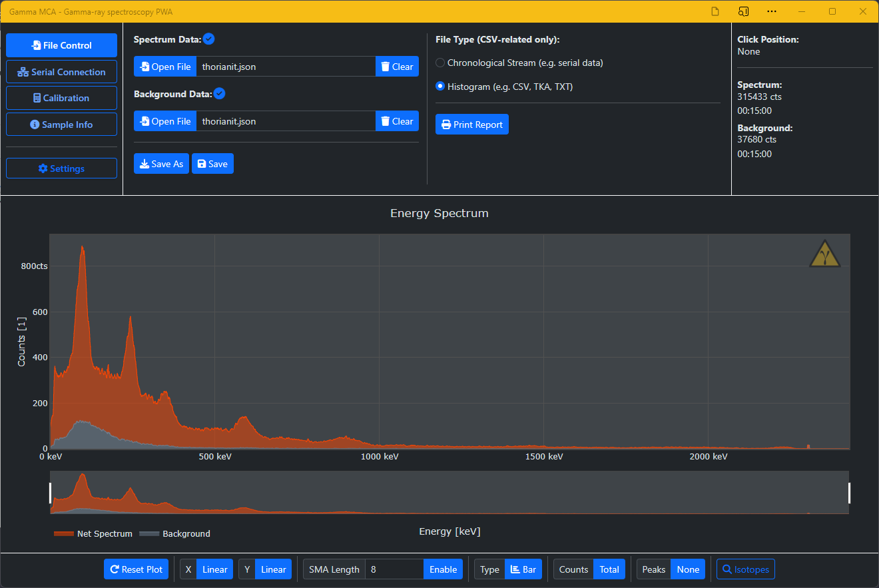
Task: Click the SMA Length input field
Action: pos(394,569)
